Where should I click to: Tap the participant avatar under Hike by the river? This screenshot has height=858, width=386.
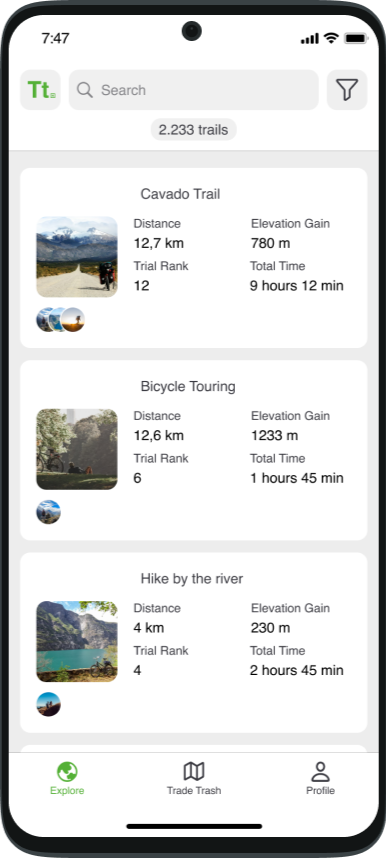48,704
